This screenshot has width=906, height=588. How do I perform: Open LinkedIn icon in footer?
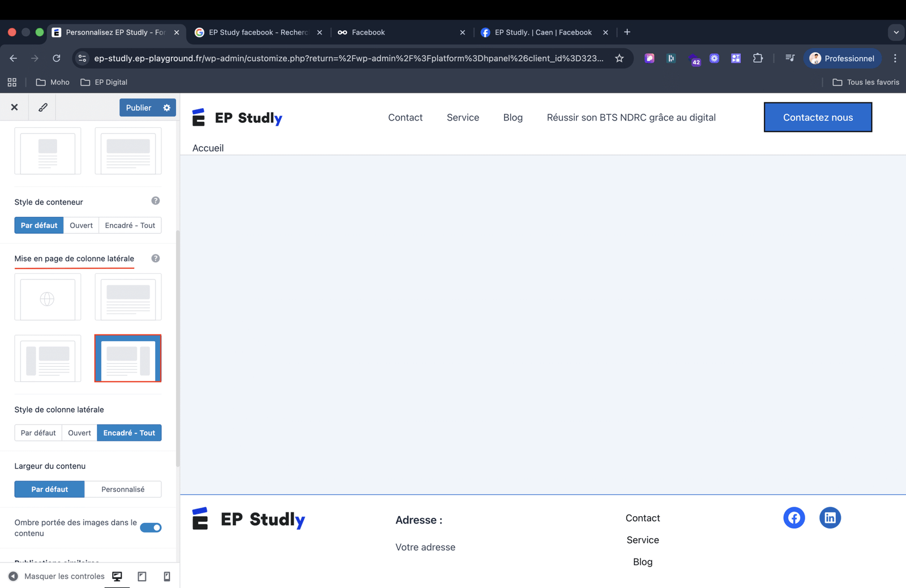point(830,518)
